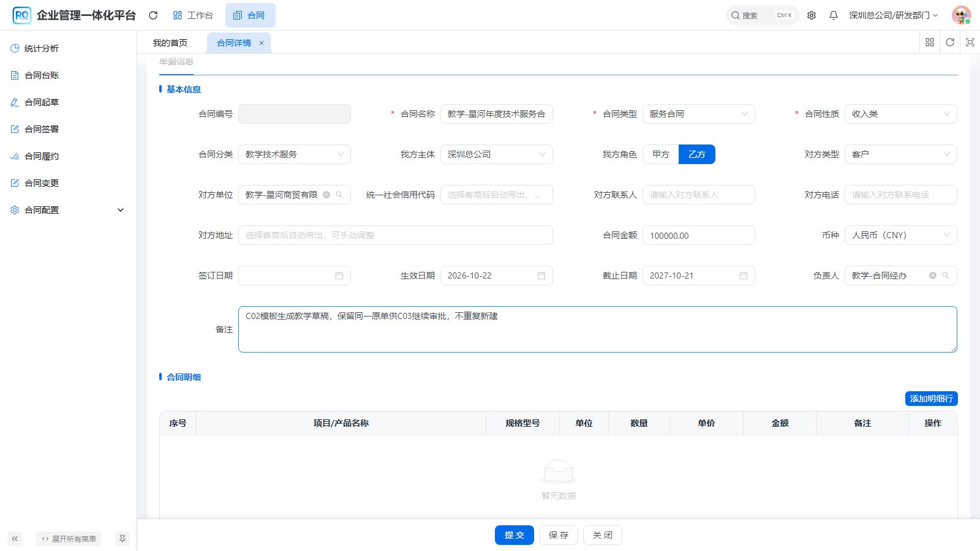Open the notification bell

[834, 15]
